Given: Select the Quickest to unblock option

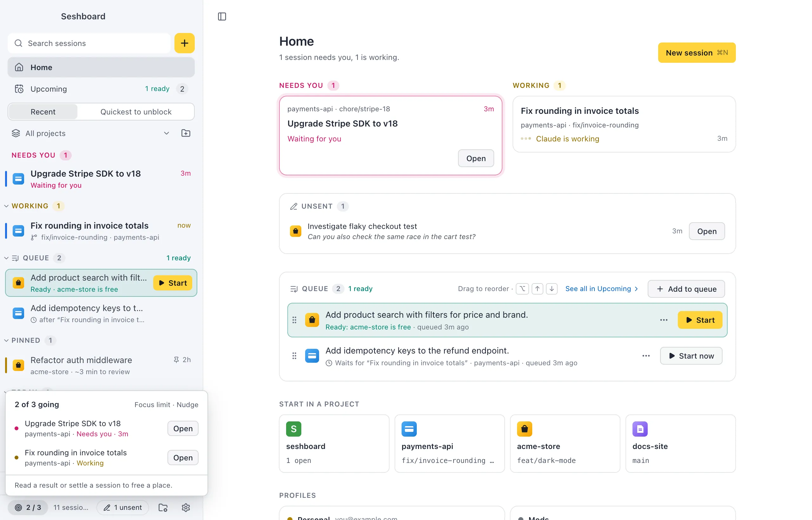Looking at the screenshot, I should (x=136, y=111).
